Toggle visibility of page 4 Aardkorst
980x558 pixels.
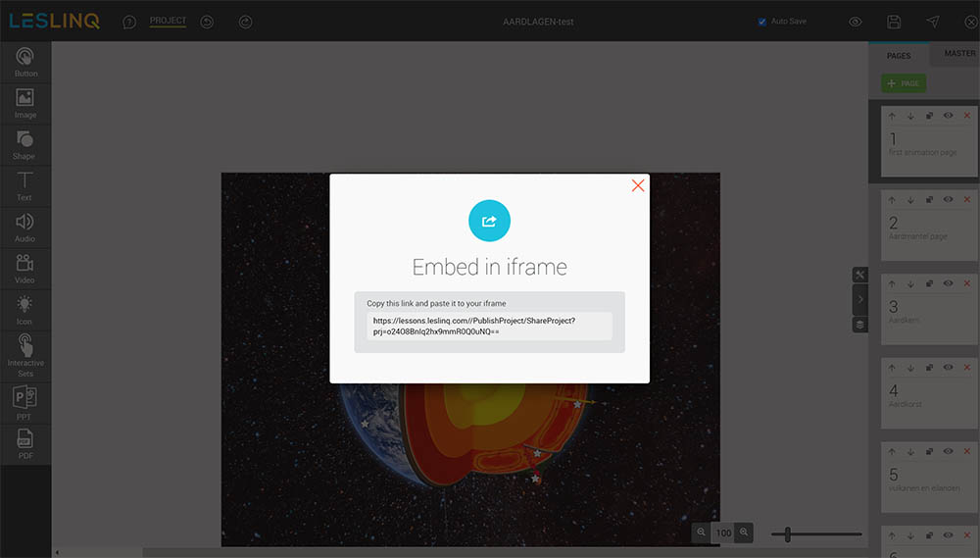coord(948,367)
